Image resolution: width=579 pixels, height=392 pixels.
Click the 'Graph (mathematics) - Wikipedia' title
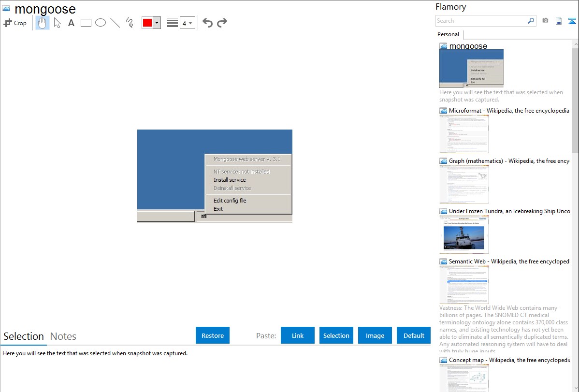[x=509, y=161]
